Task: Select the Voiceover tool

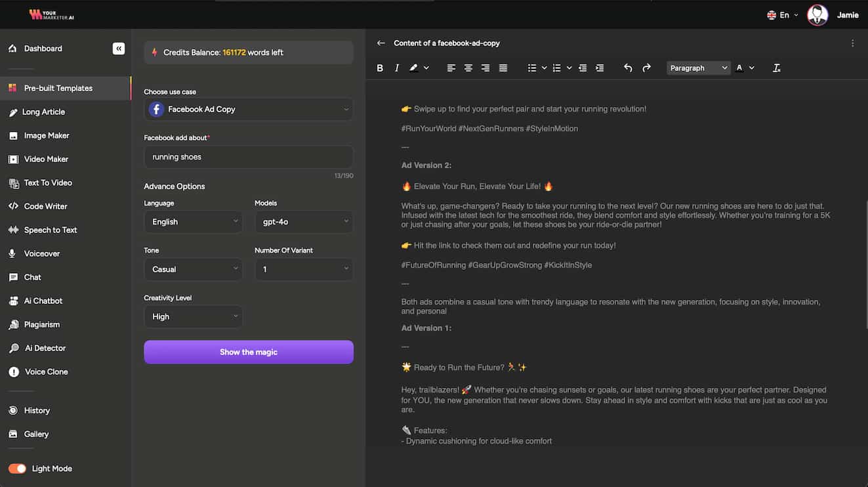Action: tap(43, 253)
